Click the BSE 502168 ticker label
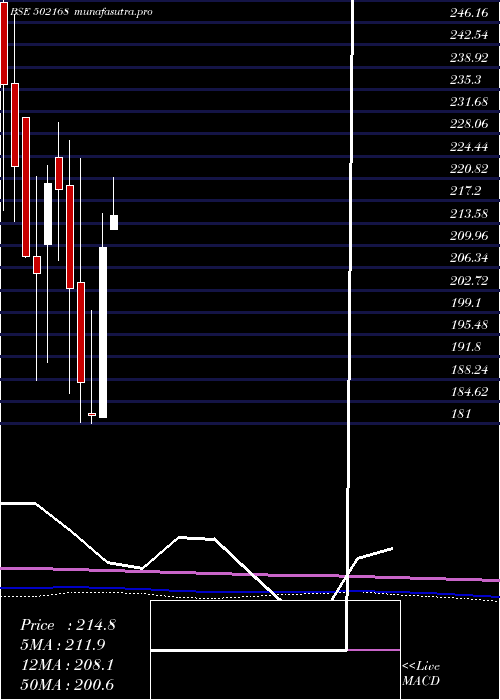This screenshot has width=500, height=700. [x=39, y=12]
